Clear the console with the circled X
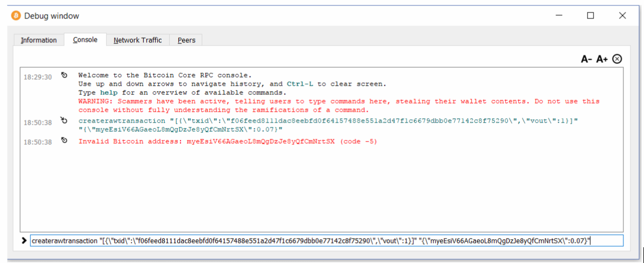 tap(617, 59)
